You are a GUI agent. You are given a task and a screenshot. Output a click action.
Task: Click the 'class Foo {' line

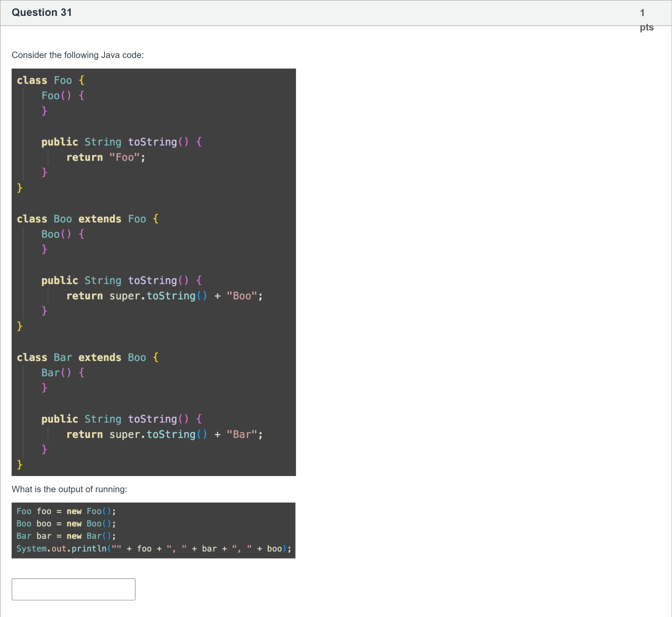click(50, 80)
